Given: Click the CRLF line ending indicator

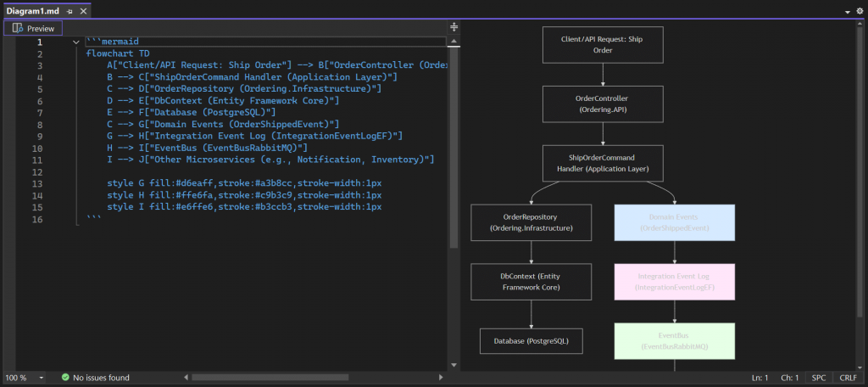Looking at the screenshot, I should click(848, 378).
